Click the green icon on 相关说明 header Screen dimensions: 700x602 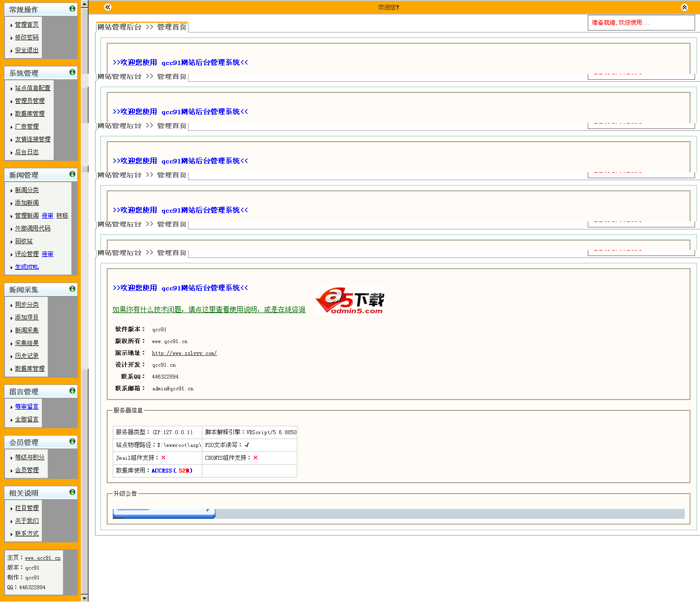(72, 492)
